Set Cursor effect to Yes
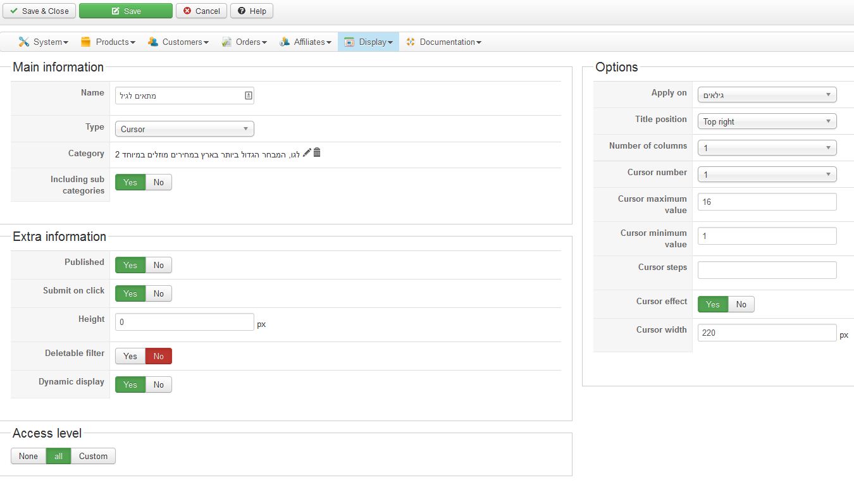Image resolution: width=854 pixels, height=504 pixels. 713,305
